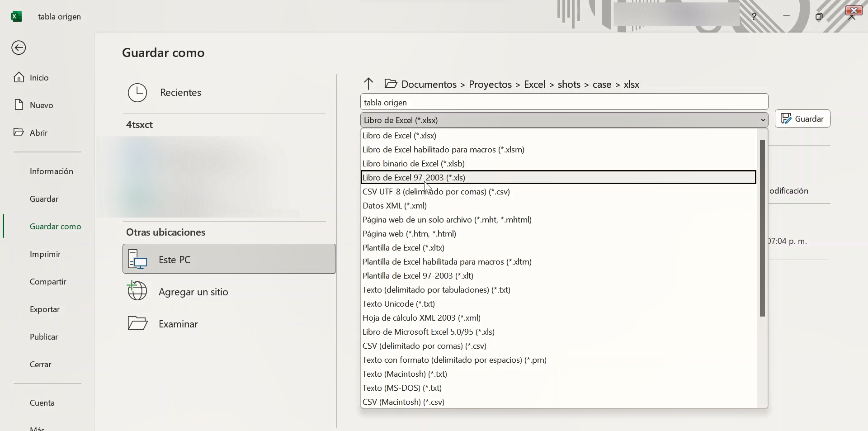868x431 pixels.
Task: Go up one folder level arrow
Action: [368, 84]
